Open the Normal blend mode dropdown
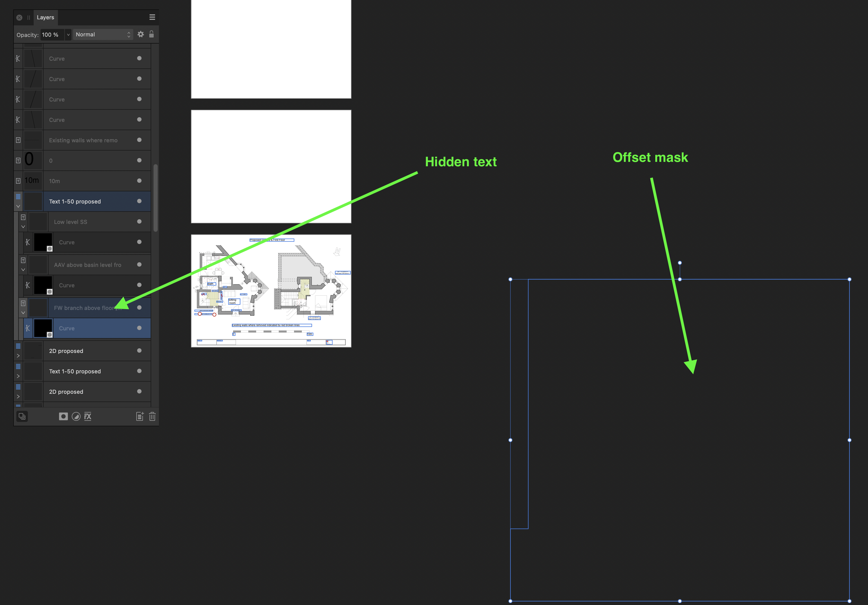This screenshot has width=868, height=605. 103,34
